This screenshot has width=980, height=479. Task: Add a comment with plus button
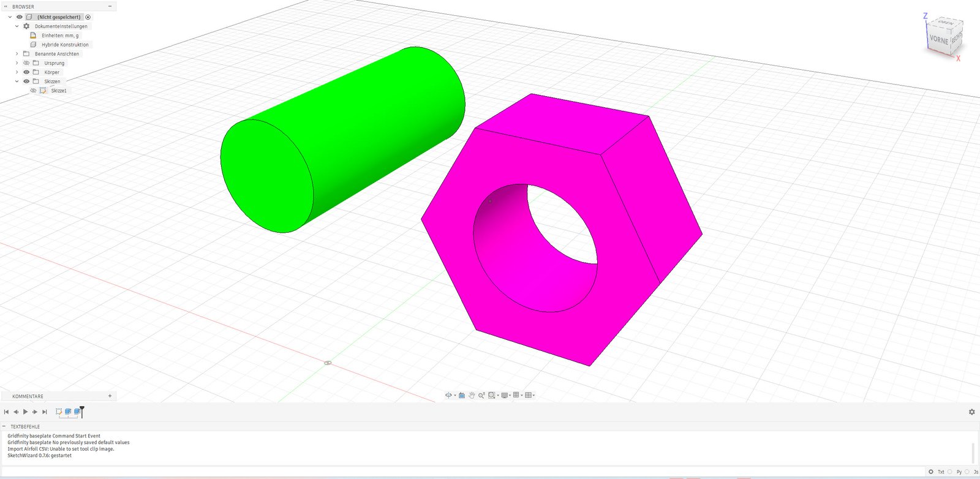[x=110, y=396]
